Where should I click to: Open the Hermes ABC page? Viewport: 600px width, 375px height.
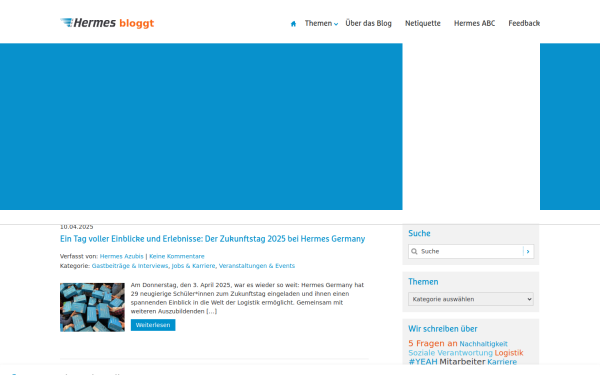coord(474,23)
